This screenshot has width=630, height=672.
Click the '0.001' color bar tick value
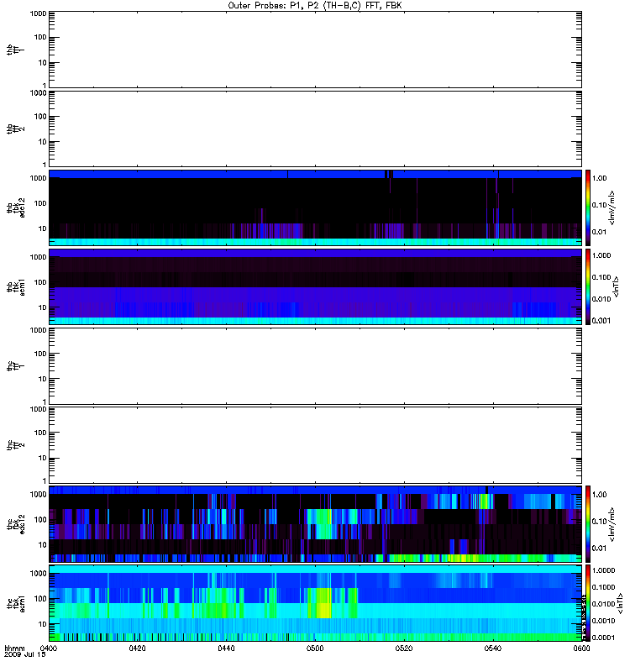[x=601, y=321]
